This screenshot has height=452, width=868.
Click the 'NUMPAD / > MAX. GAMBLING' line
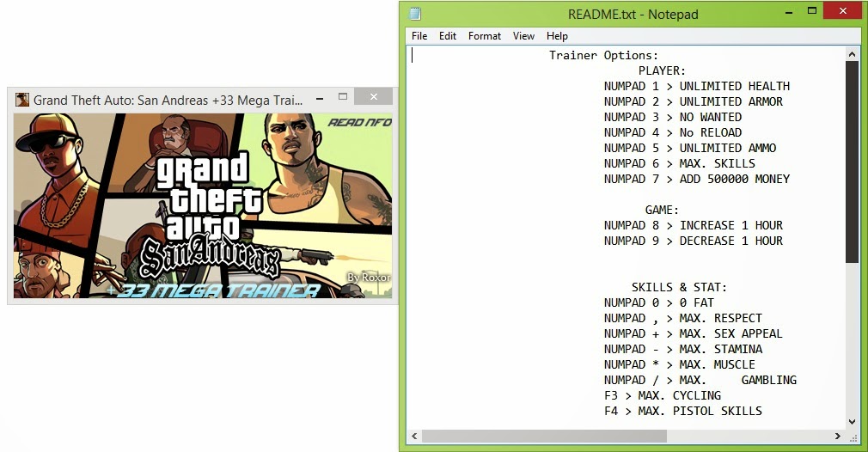point(700,381)
